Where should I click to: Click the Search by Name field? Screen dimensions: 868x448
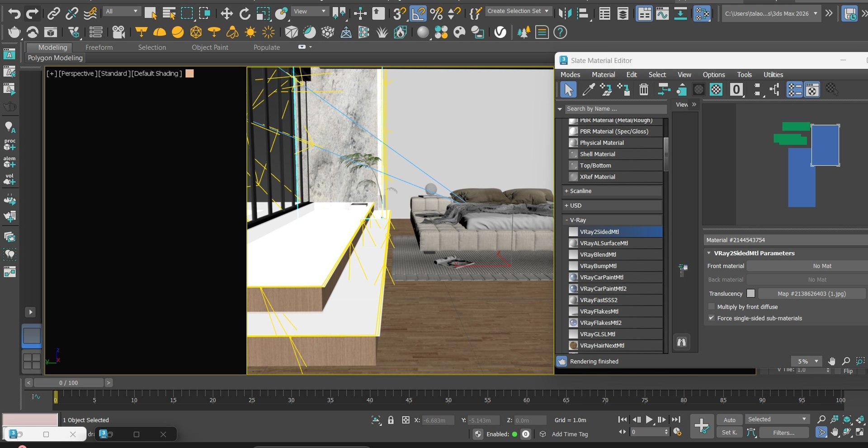pos(616,109)
